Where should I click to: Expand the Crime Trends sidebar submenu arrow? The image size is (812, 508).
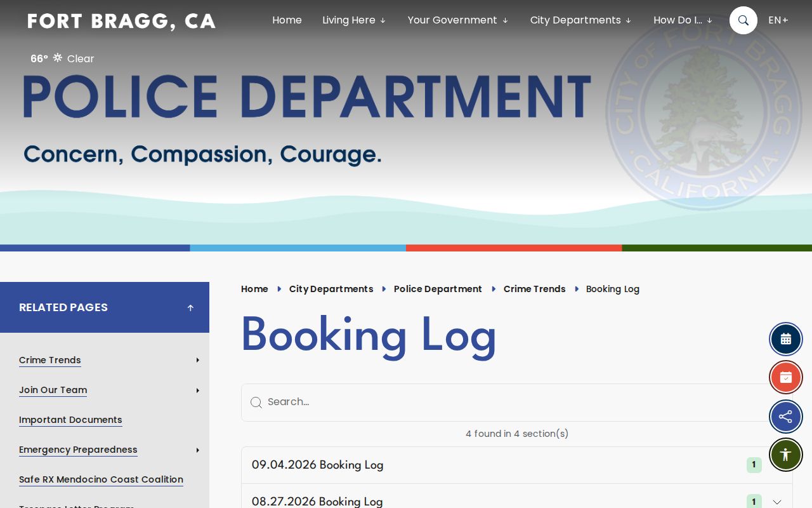click(x=198, y=361)
